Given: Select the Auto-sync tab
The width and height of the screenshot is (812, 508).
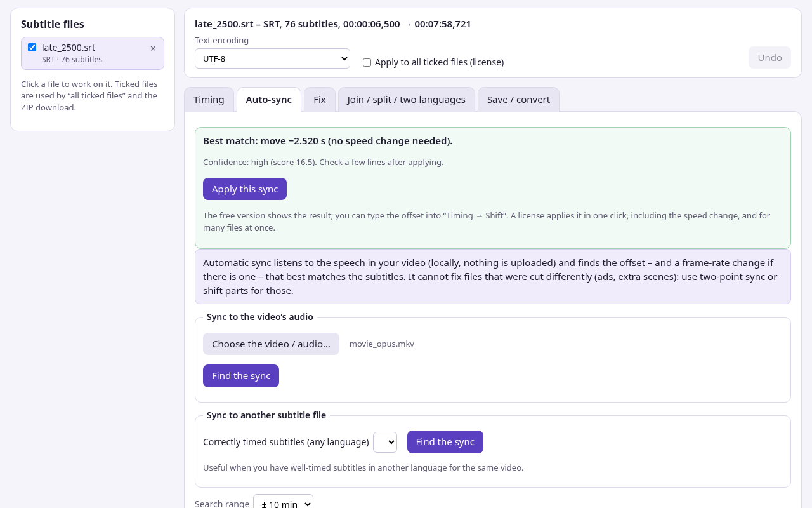Looking at the screenshot, I should click(x=269, y=100).
